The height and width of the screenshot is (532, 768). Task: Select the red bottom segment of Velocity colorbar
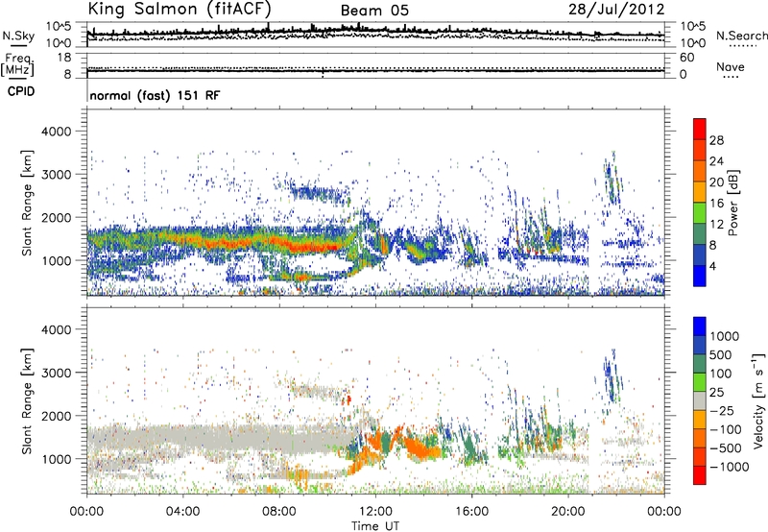(x=700, y=475)
